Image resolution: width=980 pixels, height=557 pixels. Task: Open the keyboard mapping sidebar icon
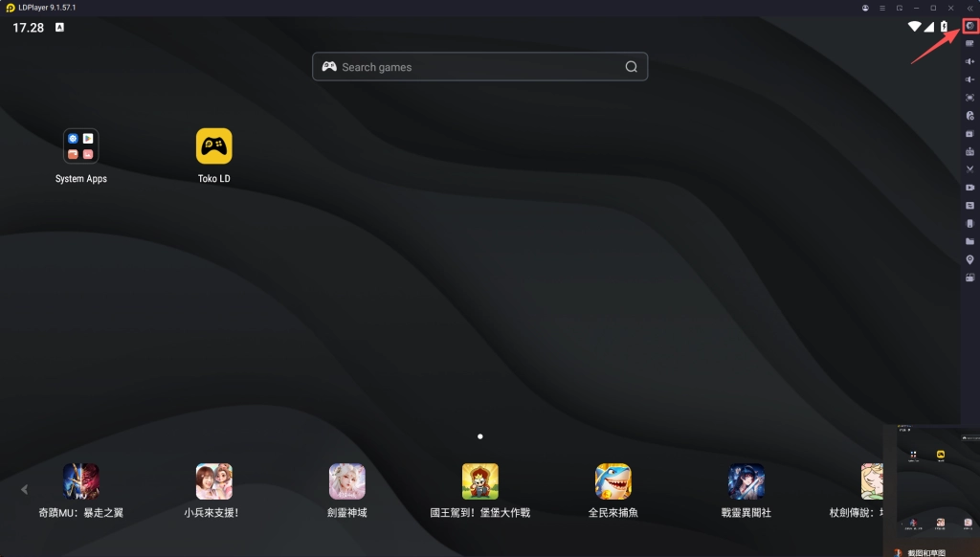pyautogui.click(x=969, y=43)
